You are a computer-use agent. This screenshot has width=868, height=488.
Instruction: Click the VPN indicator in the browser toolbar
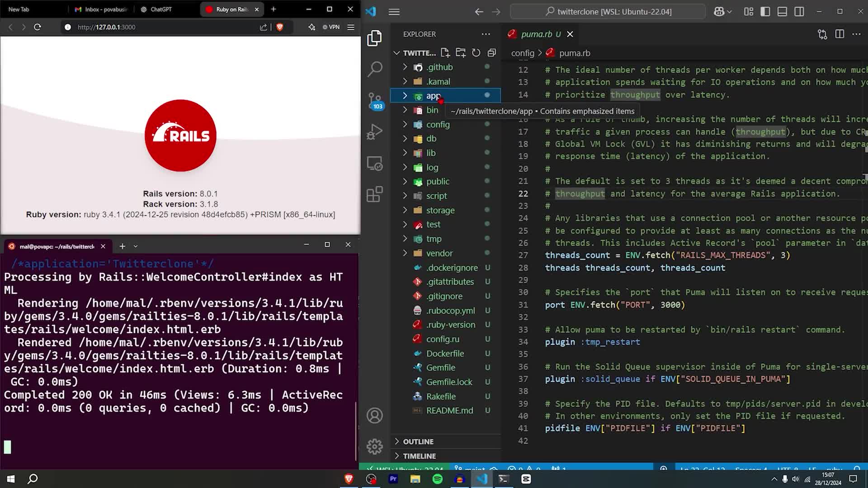tap(330, 27)
